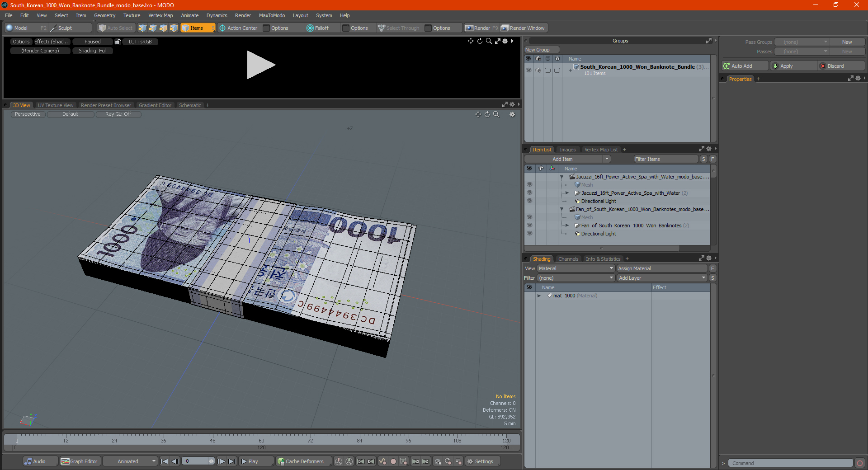Open the Add Layer dropdown
The height and width of the screenshot is (470, 868).
662,278
